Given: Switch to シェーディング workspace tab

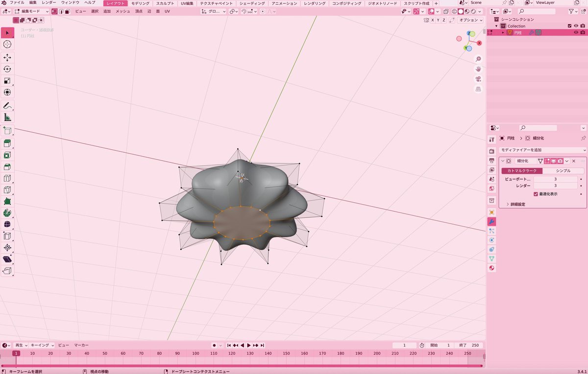Looking at the screenshot, I should tap(252, 3).
